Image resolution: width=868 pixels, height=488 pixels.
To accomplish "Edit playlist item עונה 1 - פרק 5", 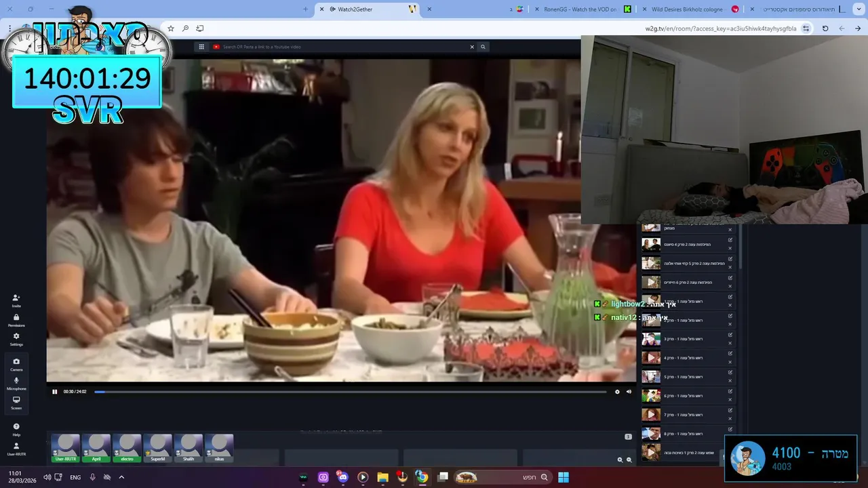I will coord(730,372).
